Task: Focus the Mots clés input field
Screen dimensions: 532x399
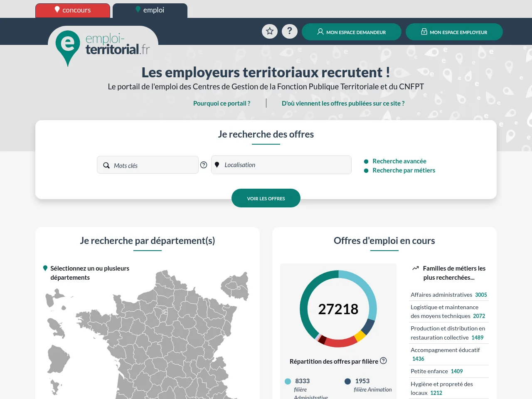Action: (x=148, y=165)
